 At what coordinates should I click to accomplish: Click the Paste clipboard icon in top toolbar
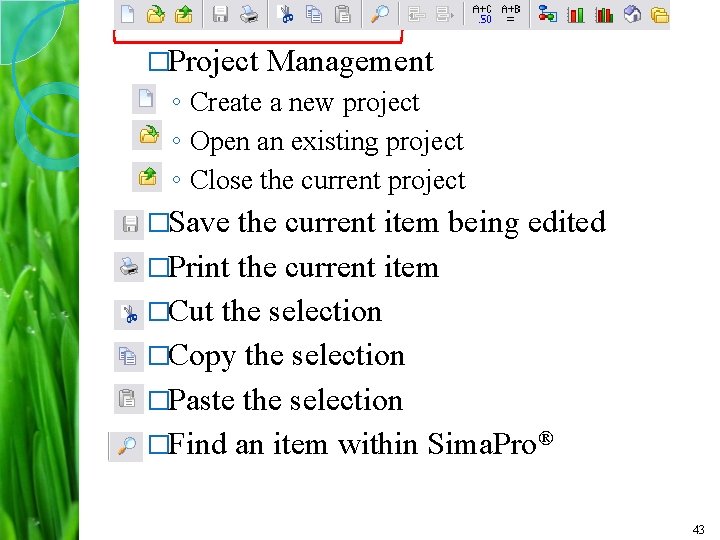pos(342,14)
